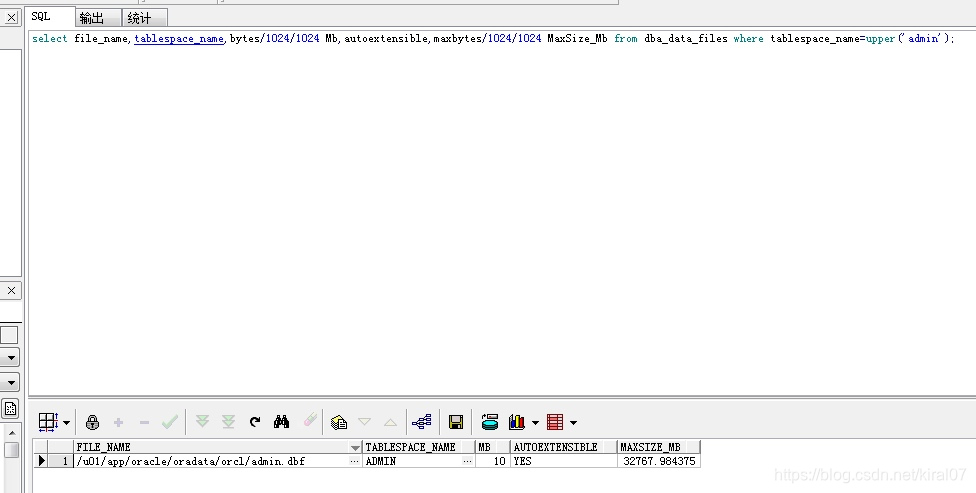Click the MAXSIZE_MB column header

click(659, 447)
